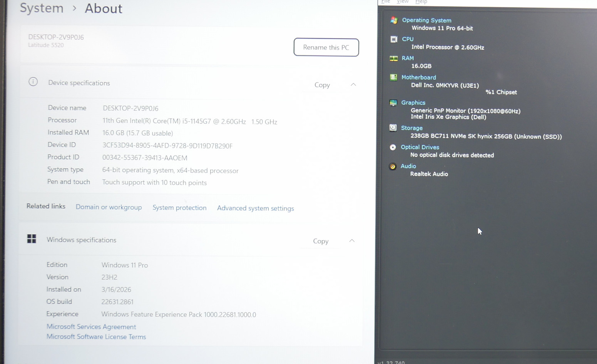Open the Help menu in Speccy
The width and height of the screenshot is (597, 364).
pyautogui.click(x=421, y=2)
